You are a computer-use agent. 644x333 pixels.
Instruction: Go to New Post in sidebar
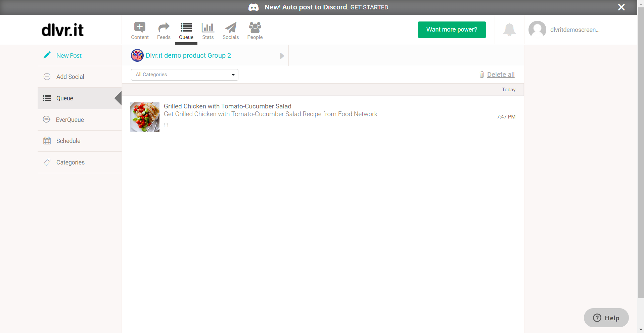point(69,56)
